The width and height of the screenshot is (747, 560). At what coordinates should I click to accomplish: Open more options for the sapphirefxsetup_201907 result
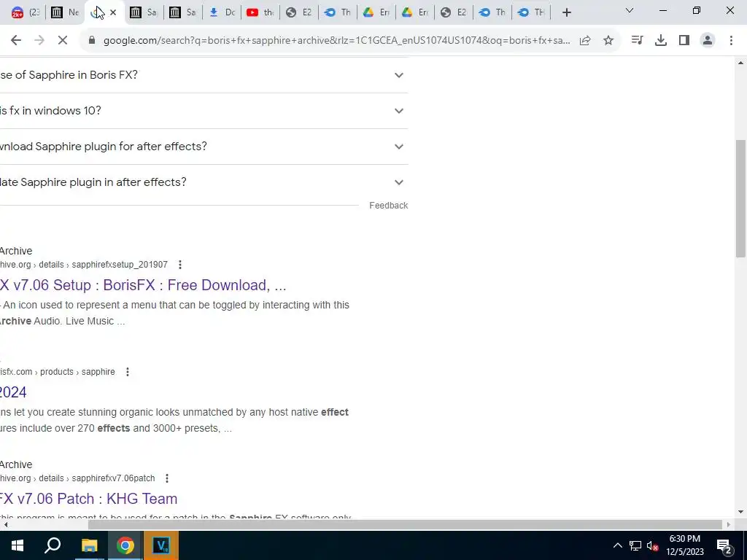click(x=179, y=265)
